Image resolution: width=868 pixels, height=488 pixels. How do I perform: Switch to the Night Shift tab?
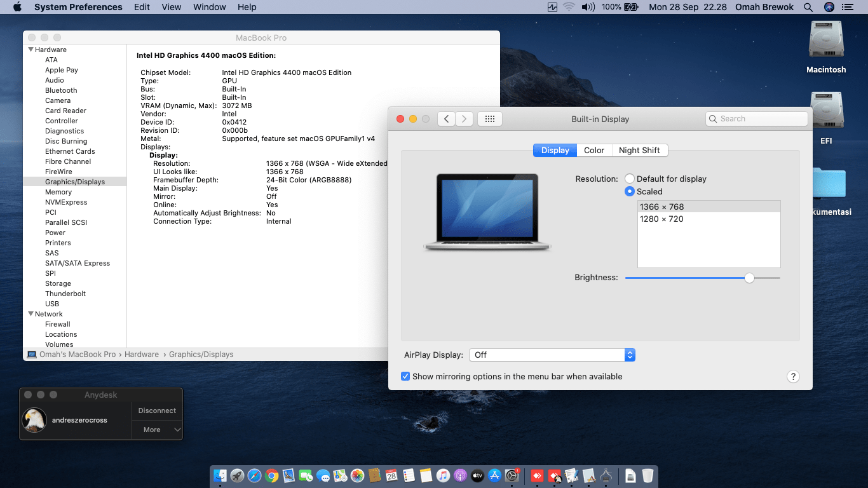[639, 150]
